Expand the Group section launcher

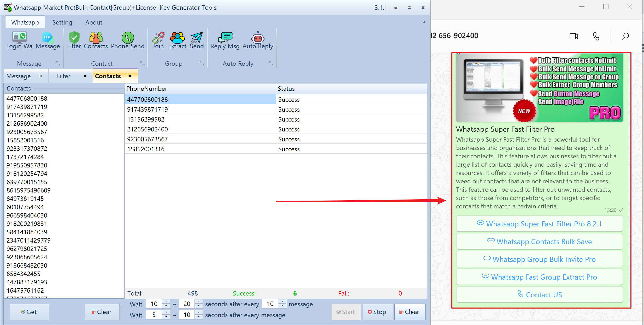pyautogui.click(x=202, y=63)
